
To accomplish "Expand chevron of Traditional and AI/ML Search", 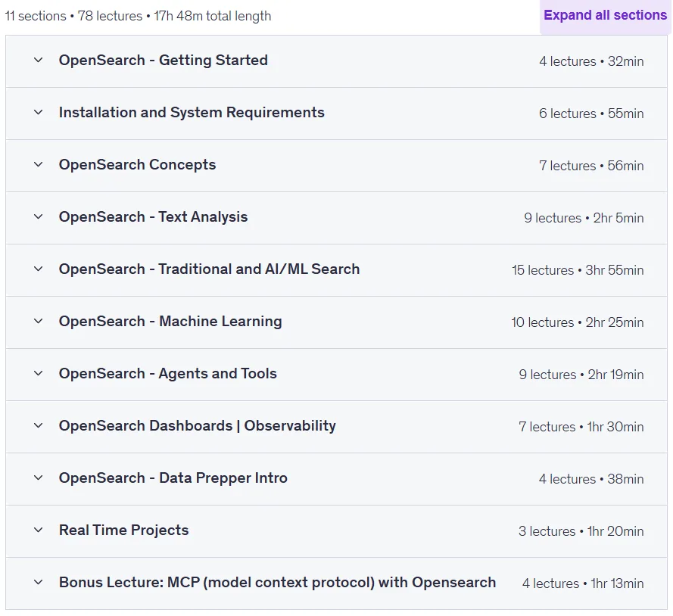I will [38, 269].
